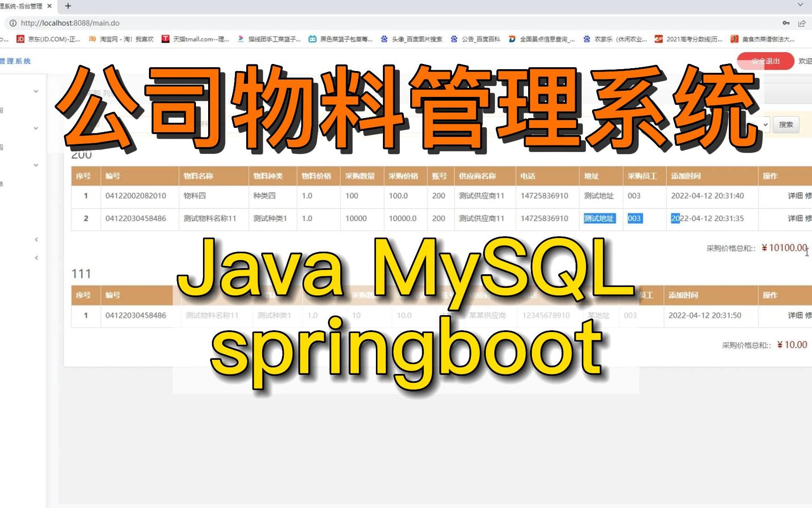812x508 pixels.
Task: Click the 测试种类1 cell in 200 table
Action: 270,218
